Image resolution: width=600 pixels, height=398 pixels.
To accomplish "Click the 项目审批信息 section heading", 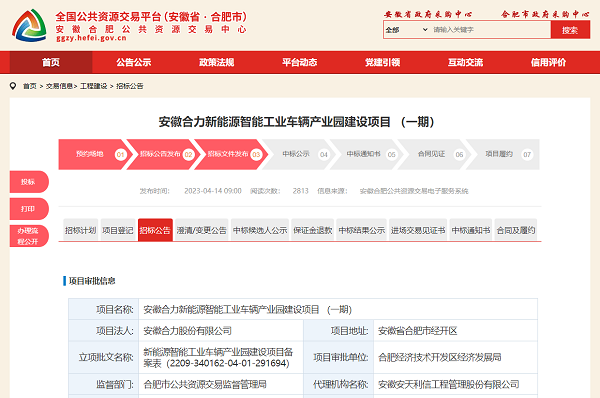I will pos(92,281).
